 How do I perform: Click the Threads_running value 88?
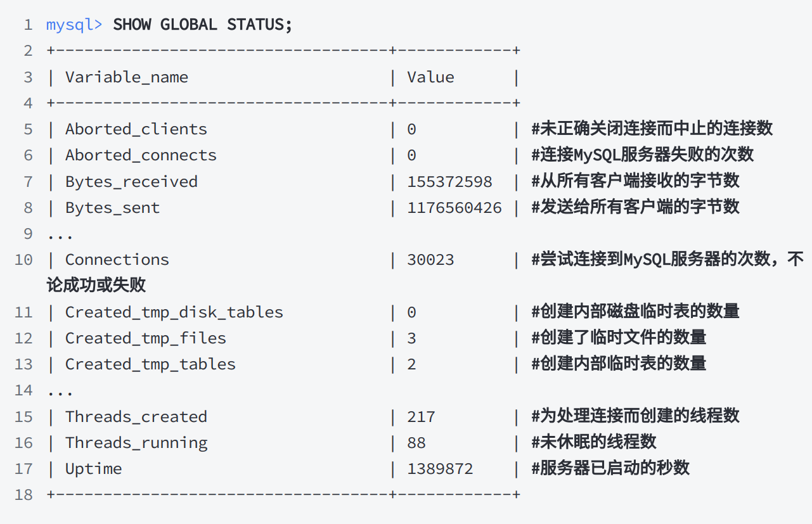pos(416,443)
